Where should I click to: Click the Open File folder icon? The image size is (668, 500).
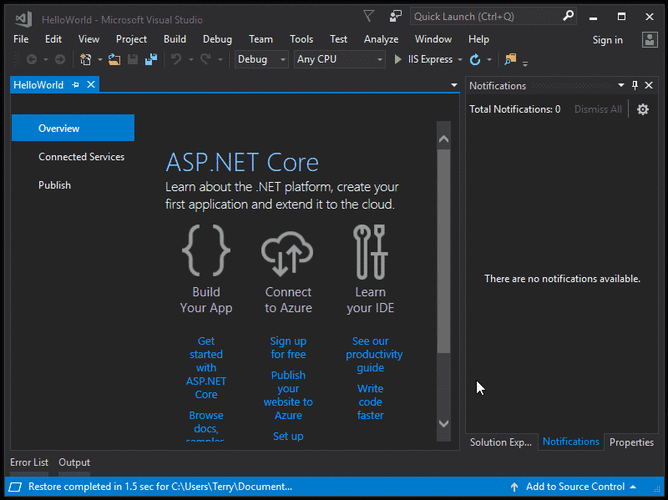tap(114, 60)
